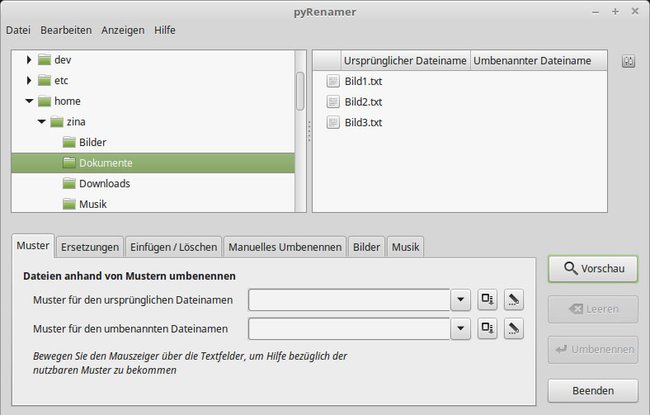The height and width of the screenshot is (415, 650).
Task: Click the Dokumente folder icon
Action: coord(69,163)
